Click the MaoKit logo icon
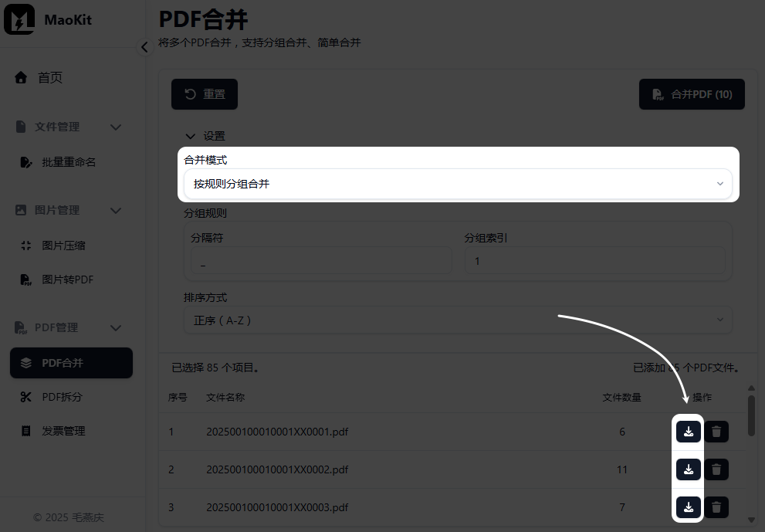The height and width of the screenshot is (532, 765). point(19,20)
